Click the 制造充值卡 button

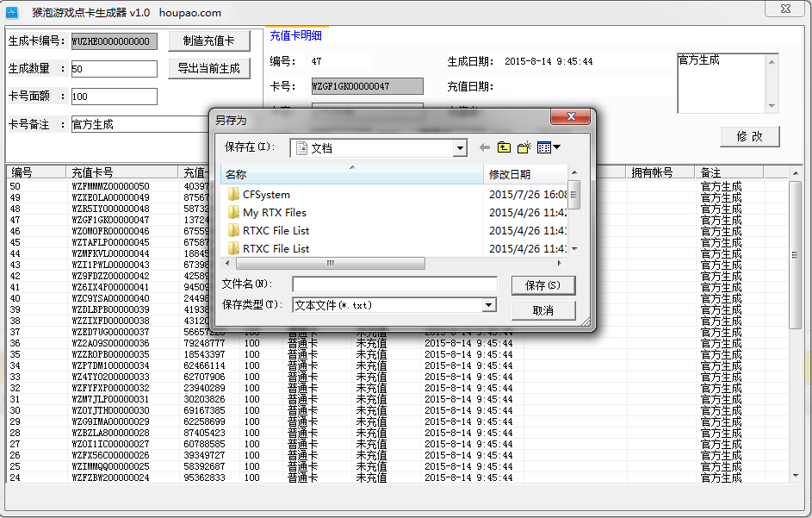tap(208, 41)
